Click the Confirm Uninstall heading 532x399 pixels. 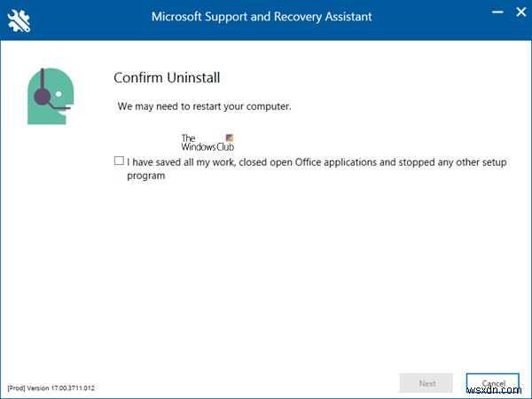(x=167, y=78)
